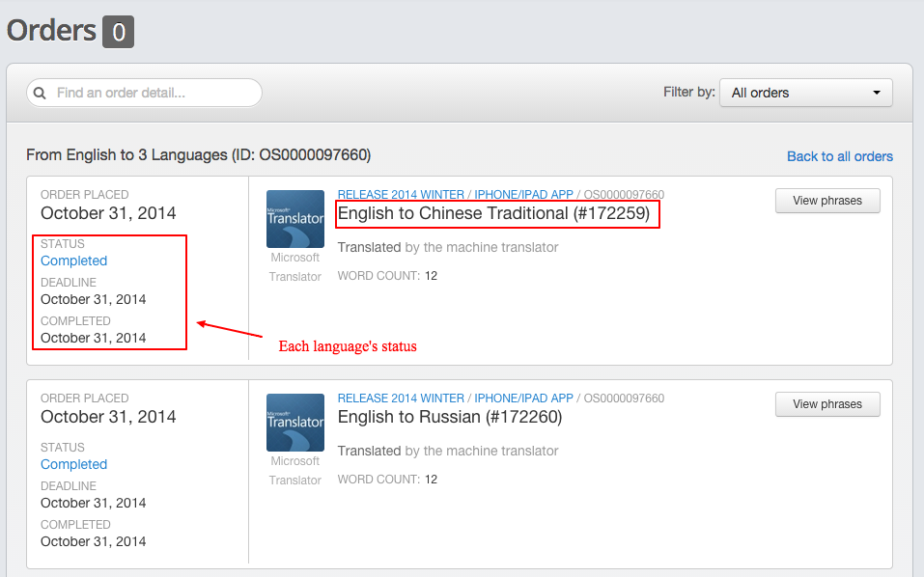Open Microsoft Translator icon in Russian order
Screen dimensions: 924x577
295,423
